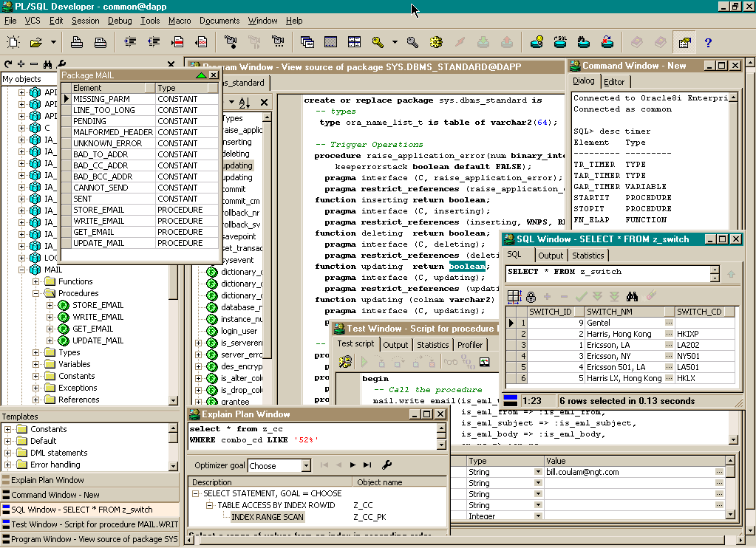
Task: Click the Indent selection toolbar icon
Action: (130, 42)
